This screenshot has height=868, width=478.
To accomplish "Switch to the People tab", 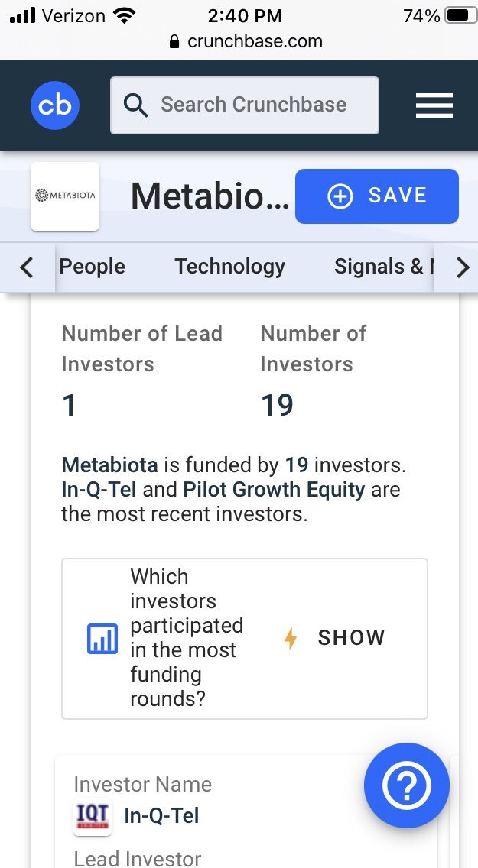I will click(92, 267).
